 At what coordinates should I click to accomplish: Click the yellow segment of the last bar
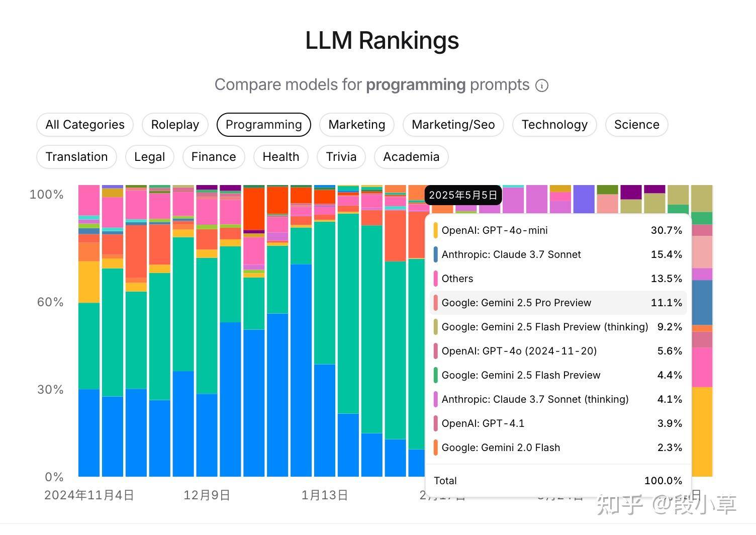pyautogui.click(x=702, y=431)
